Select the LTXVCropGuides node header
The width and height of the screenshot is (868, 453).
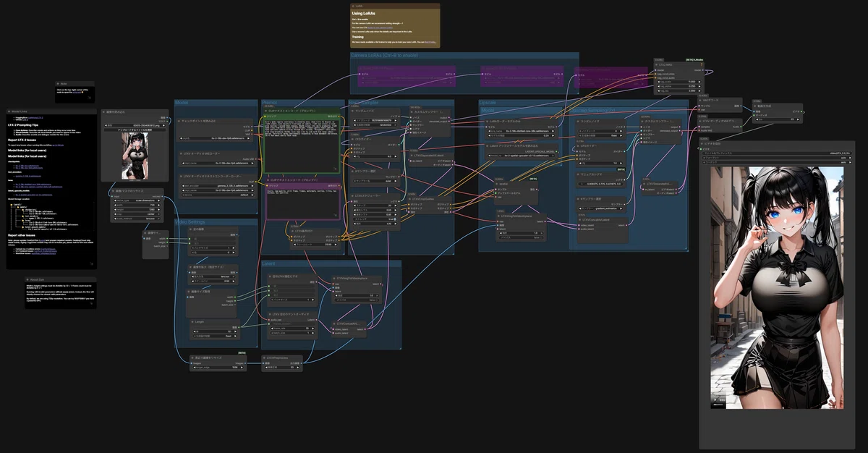click(430, 199)
